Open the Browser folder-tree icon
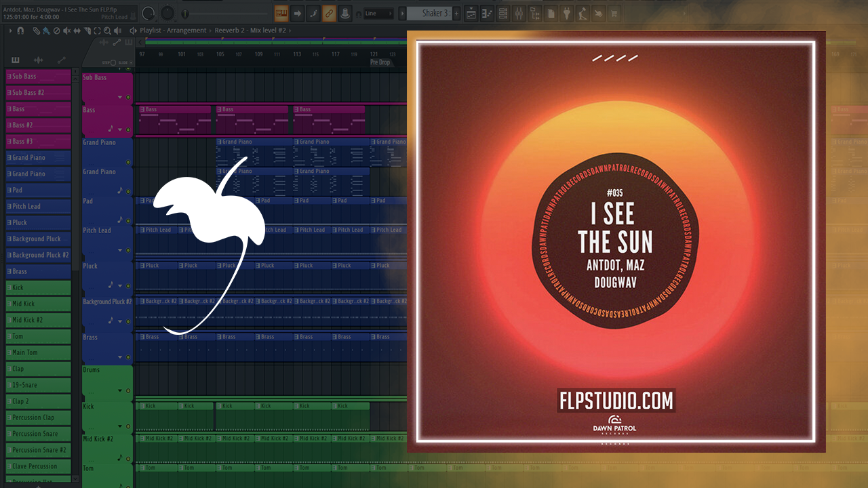Screen dimensions: 868x488 point(534,13)
